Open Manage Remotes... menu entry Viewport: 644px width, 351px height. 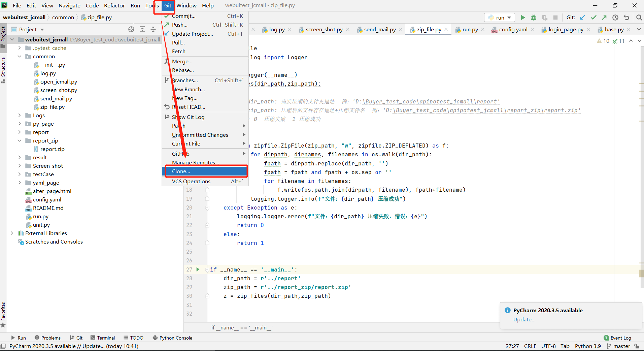pyautogui.click(x=205, y=162)
